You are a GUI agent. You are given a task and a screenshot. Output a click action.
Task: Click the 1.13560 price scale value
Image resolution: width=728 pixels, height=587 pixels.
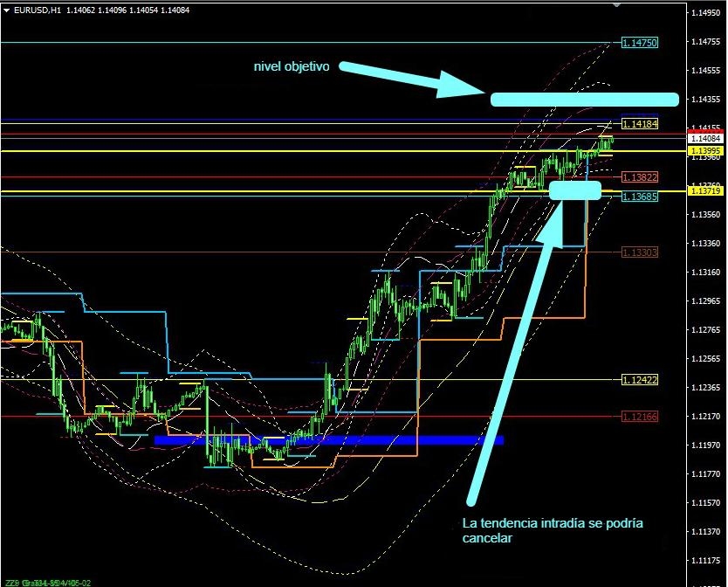[x=705, y=215]
